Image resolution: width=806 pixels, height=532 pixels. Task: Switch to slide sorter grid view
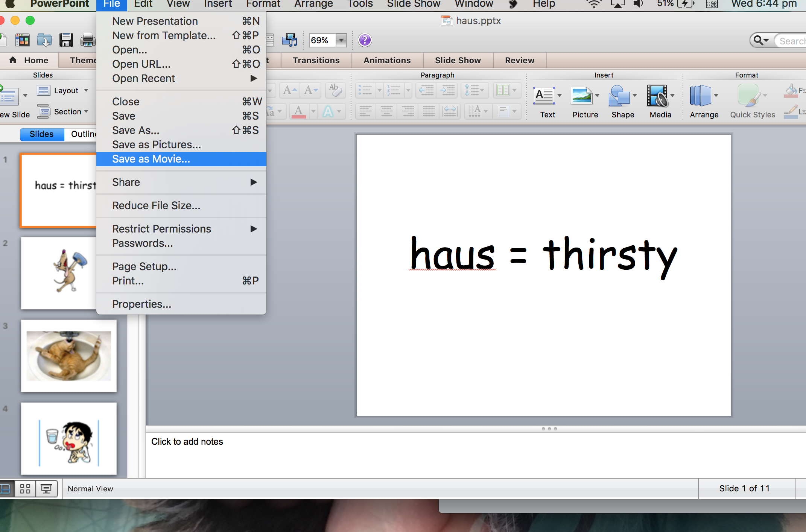pos(25,489)
